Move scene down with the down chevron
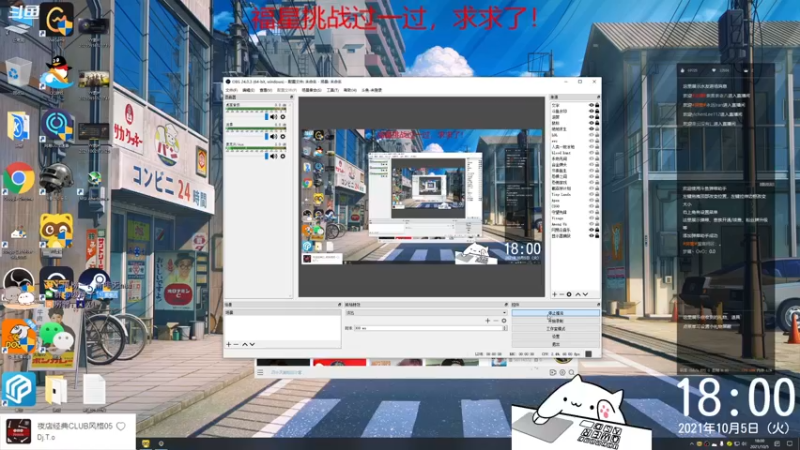Image resolution: width=800 pixels, height=450 pixels. 252,344
